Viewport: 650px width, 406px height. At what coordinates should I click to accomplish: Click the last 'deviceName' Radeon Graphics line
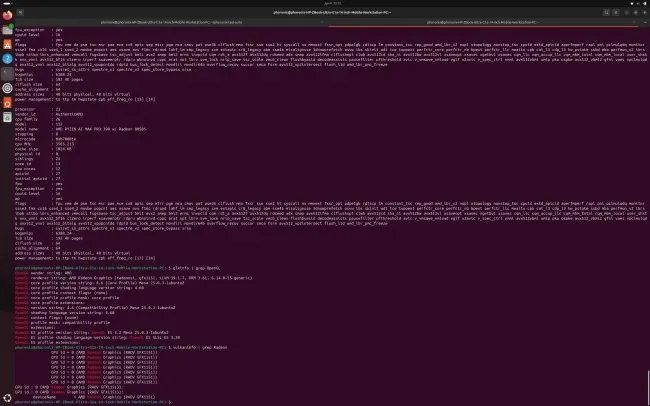tap(93, 397)
